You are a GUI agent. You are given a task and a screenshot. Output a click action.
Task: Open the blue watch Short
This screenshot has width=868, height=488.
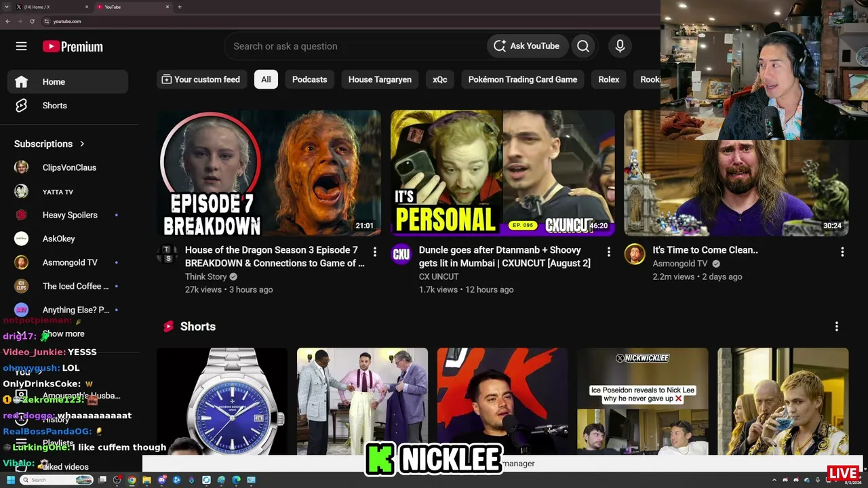click(x=222, y=401)
